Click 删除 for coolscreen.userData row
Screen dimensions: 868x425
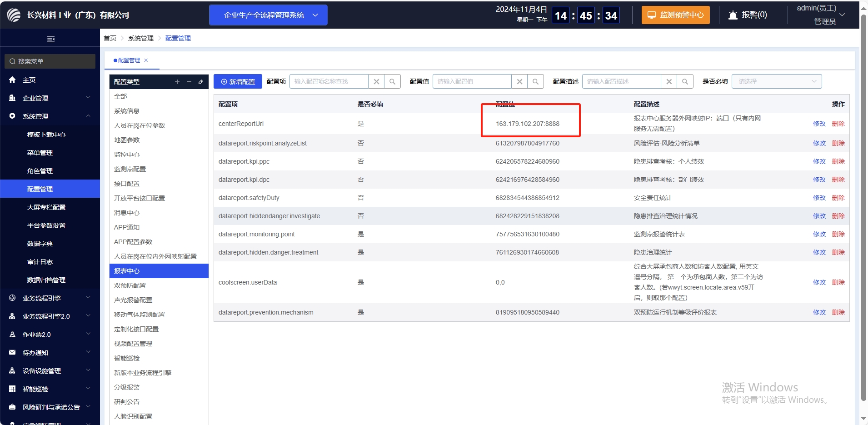[x=838, y=282]
